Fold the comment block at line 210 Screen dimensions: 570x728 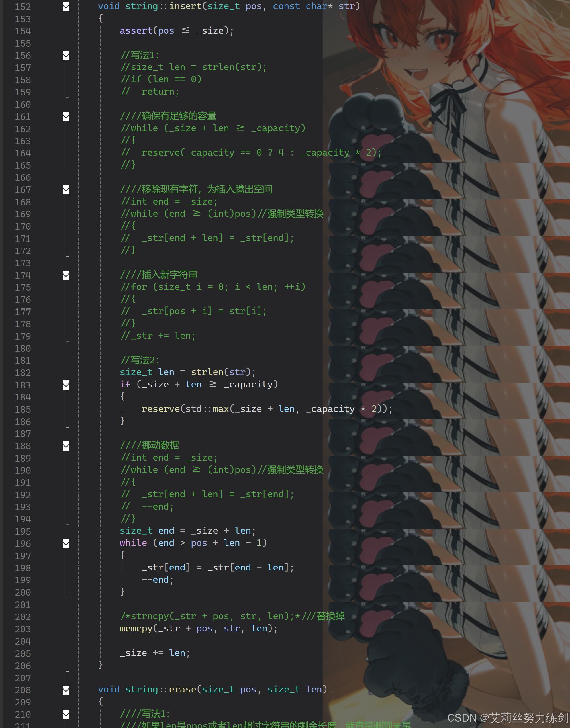tap(66, 714)
